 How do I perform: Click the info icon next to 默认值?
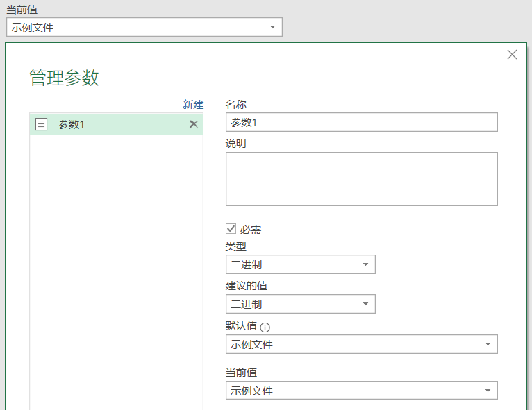pyautogui.click(x=265, y=327)
